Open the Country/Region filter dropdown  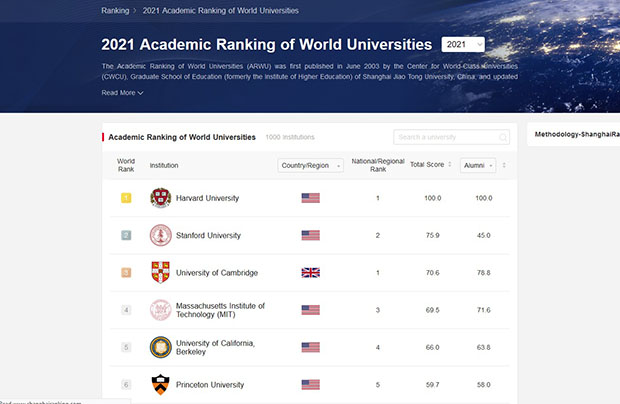(310, 165)
